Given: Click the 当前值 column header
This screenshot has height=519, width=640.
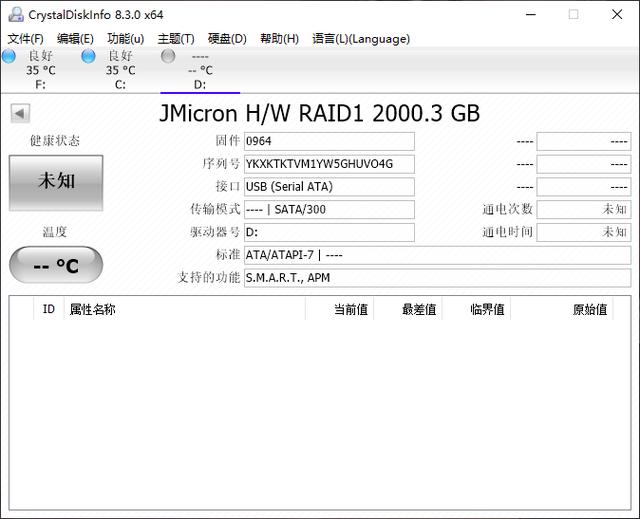Looking at the screenshot, I should coord(340,309).
